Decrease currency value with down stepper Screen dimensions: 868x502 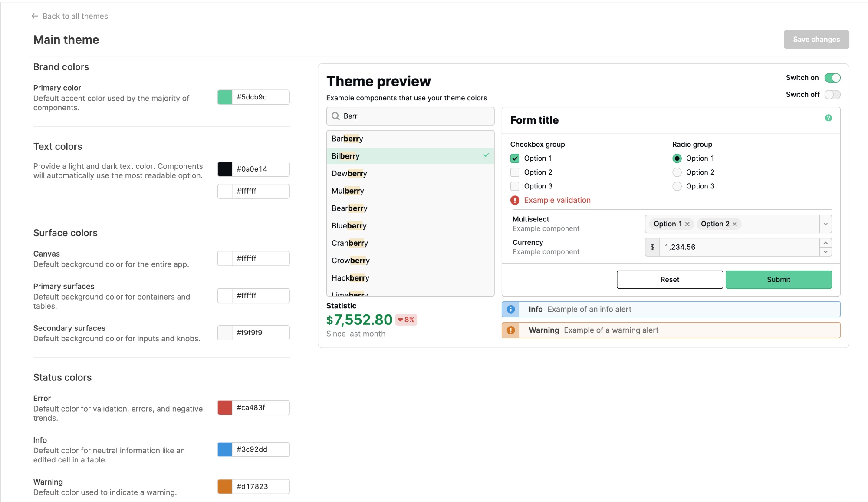(x=825, y=252)
